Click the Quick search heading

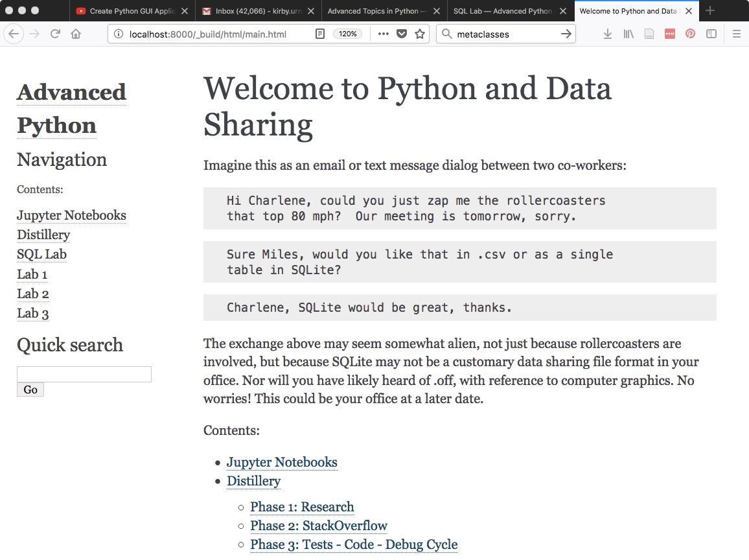(70, 345)
